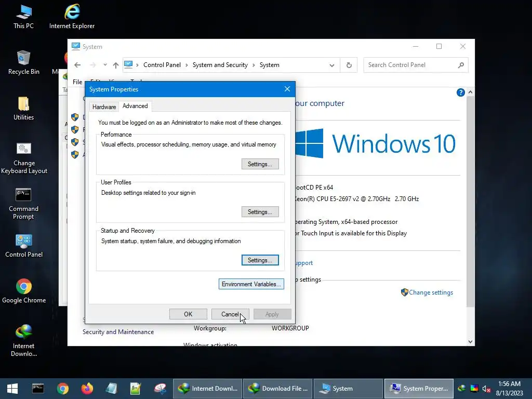This screenshot has width=532, height=399.
Task: Open the green chart taskbar icon
Action: pyautogui.click(x=136, y=389)
